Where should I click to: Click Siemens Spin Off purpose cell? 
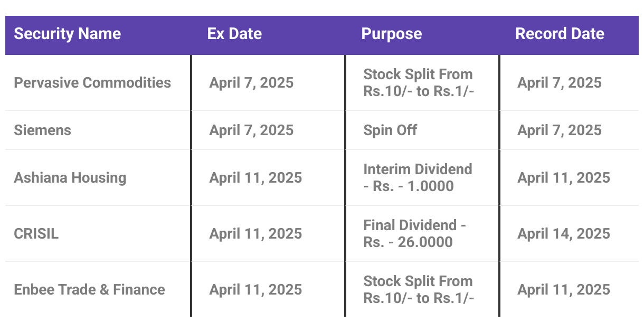pyautogui.click(x=390, y=130)
